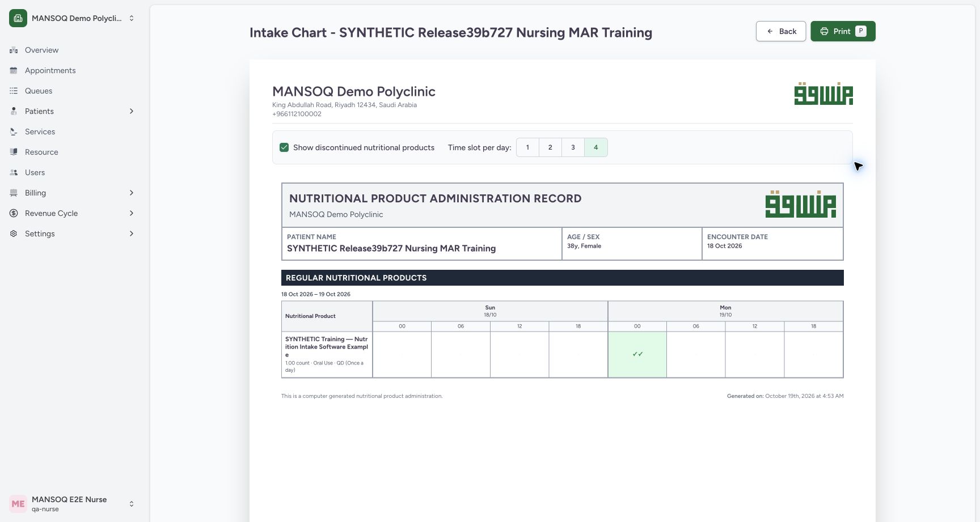
Task: Click the Services sidebar icon
Action: pyautogui.click(x=14, y=131)
